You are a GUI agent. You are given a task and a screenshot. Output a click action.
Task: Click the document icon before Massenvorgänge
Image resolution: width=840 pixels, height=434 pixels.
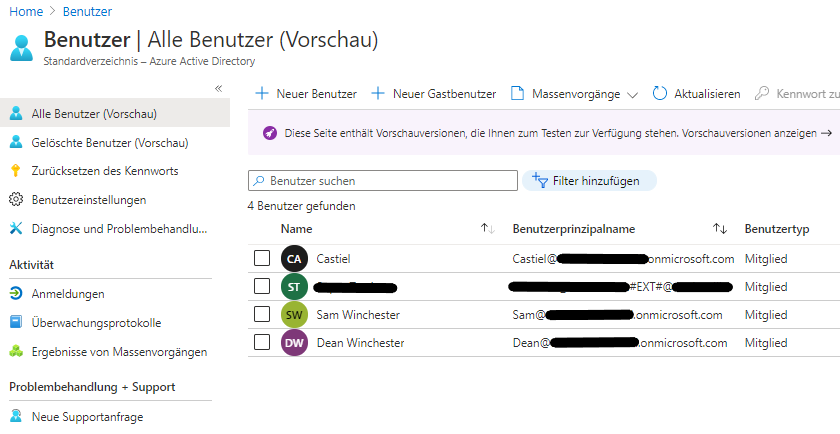click(517, 93)
